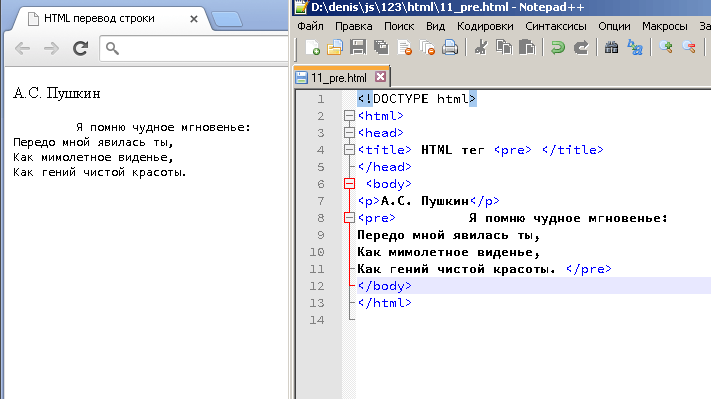Open a new browser tab

[227, 19]
